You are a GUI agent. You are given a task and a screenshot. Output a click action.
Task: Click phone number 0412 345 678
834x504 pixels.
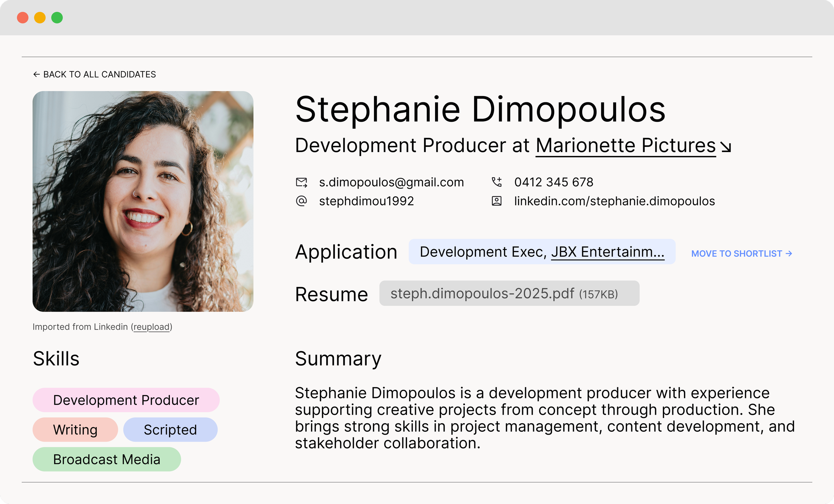(x=554, y=182)
